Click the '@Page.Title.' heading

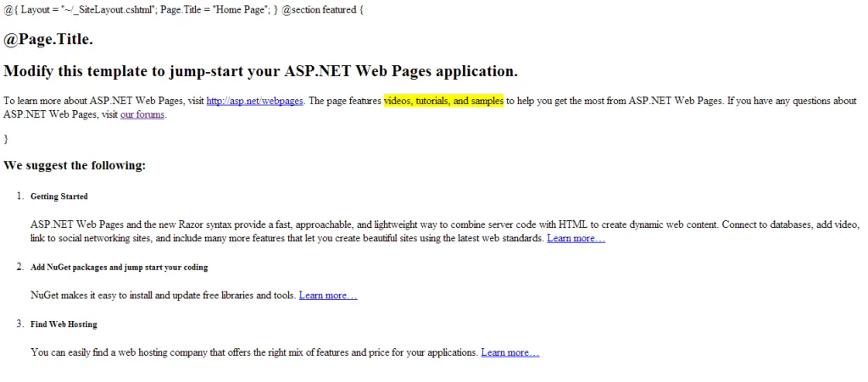[x=48, y=41]
